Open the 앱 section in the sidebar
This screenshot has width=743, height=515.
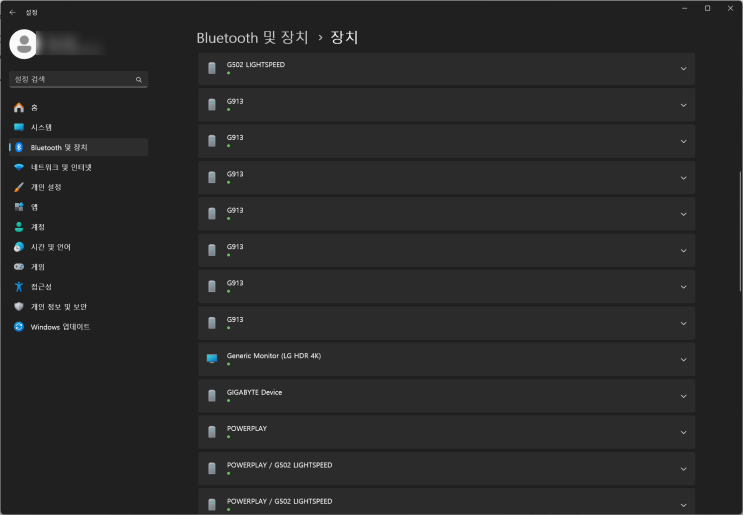[x=79, y=207]
